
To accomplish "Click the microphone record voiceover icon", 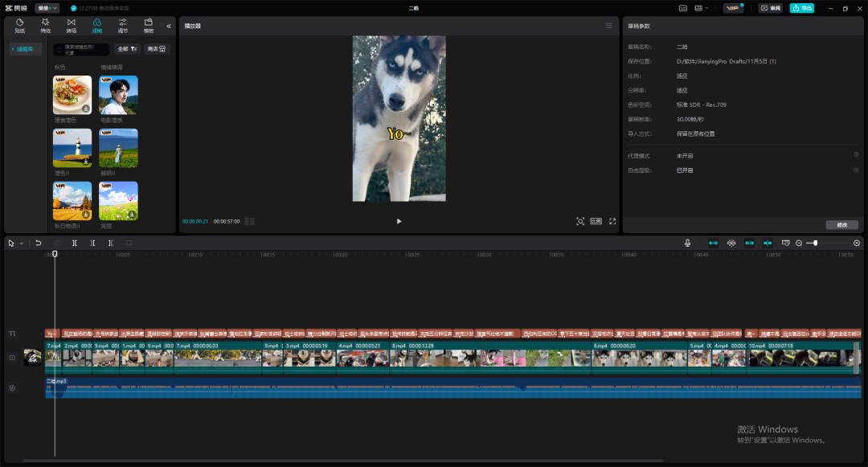I will point(688,243).
